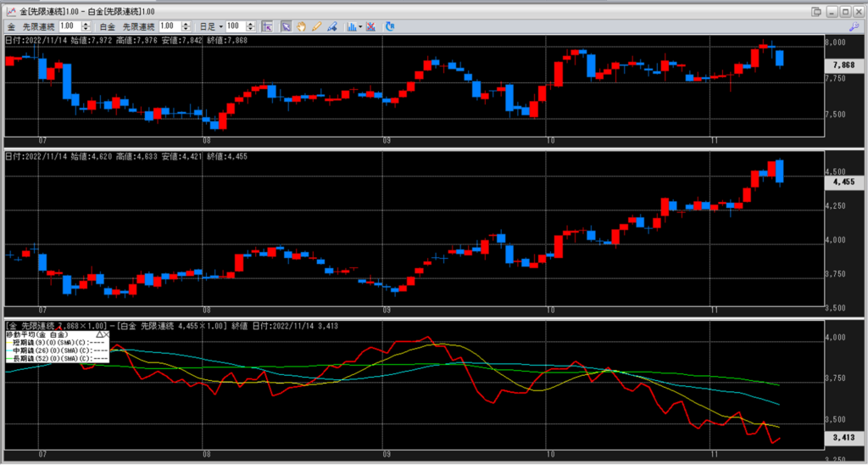Adjust the platinum 1.00 multiplier stepper
Image resolution: width=868 pixels, height=465 pixels.
coord(183,26)
